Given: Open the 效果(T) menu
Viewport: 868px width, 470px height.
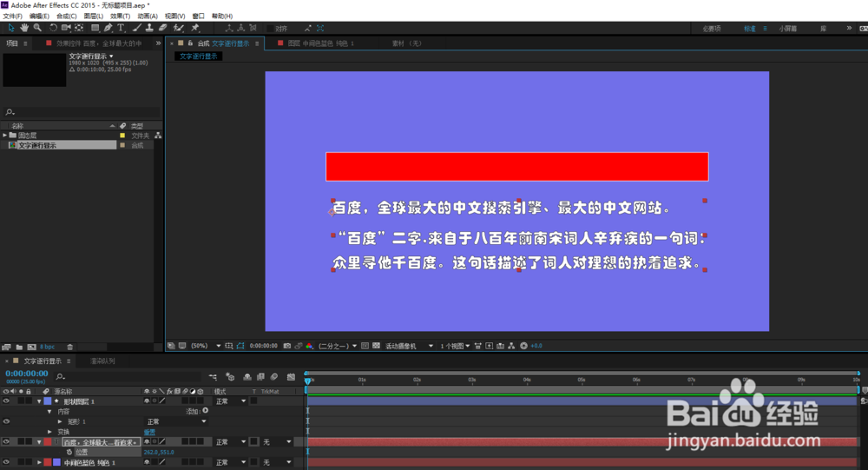Looking at the screenshot, I should (x=120, y=17).
